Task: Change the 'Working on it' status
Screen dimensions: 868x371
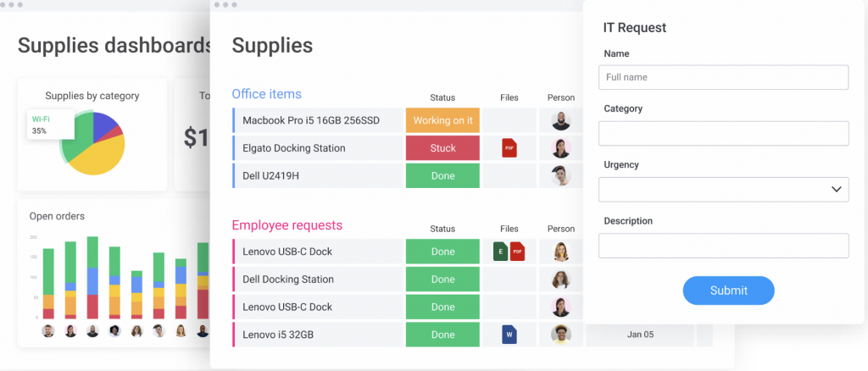Action: click(442, 120)
